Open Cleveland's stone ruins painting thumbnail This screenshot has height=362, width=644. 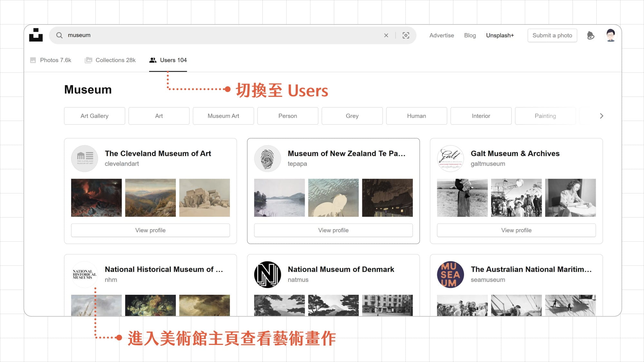[x=204, y=198]
